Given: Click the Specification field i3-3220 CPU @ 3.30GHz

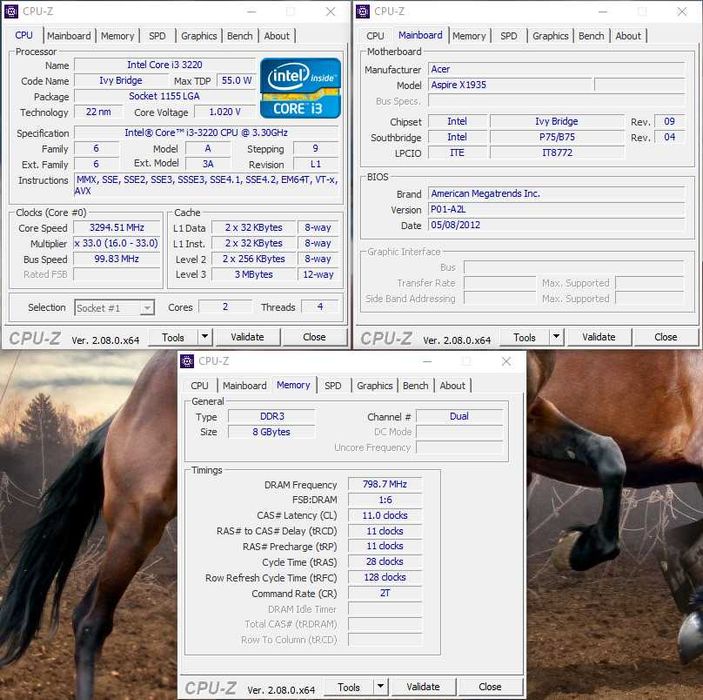Looking at the screenshot, I should pyautogui.click(x=206, y=133).
